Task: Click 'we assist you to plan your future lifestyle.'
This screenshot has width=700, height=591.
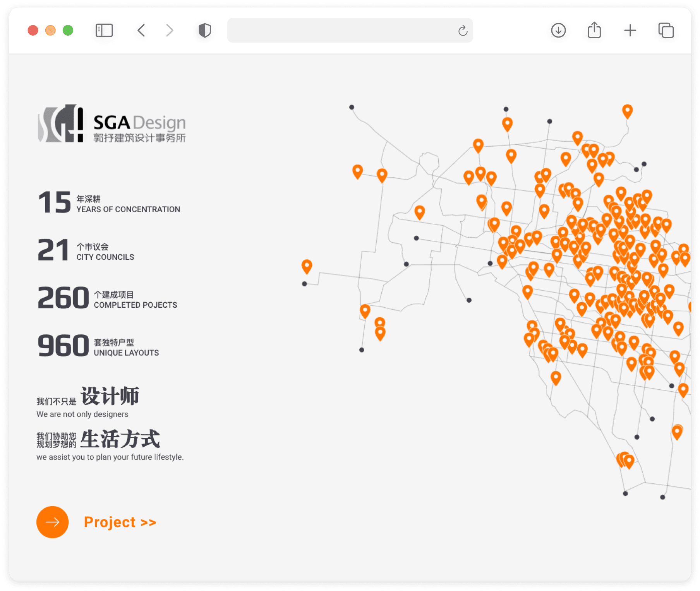Action: pyautogui.click(x=110, y=457)
